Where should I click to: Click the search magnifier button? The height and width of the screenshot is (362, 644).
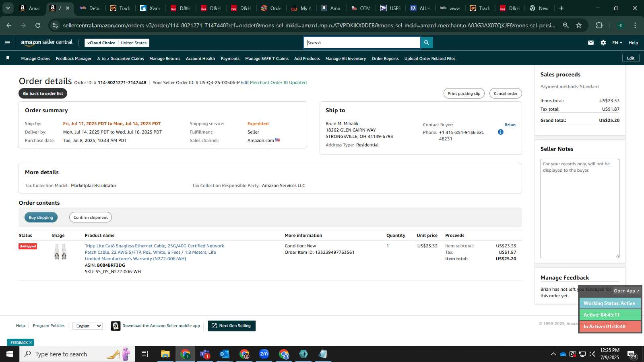pyautogui.click(x=426, y=43)
